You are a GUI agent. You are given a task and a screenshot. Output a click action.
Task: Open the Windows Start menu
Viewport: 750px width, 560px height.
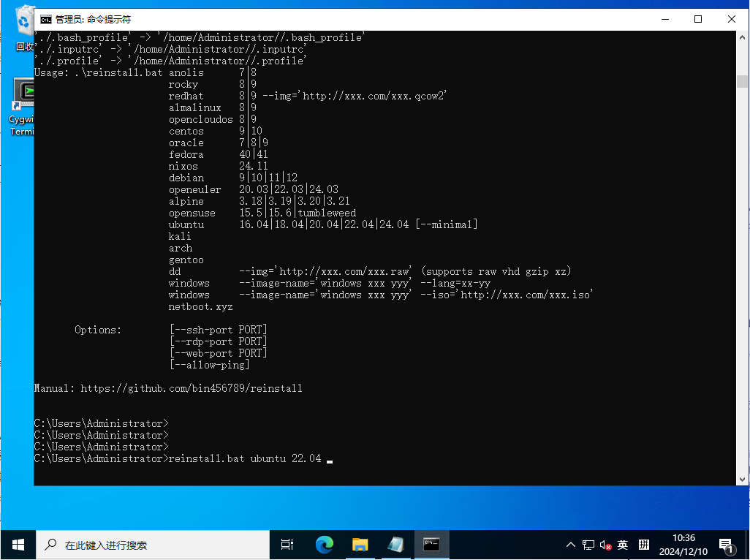[x=18, y=545]
